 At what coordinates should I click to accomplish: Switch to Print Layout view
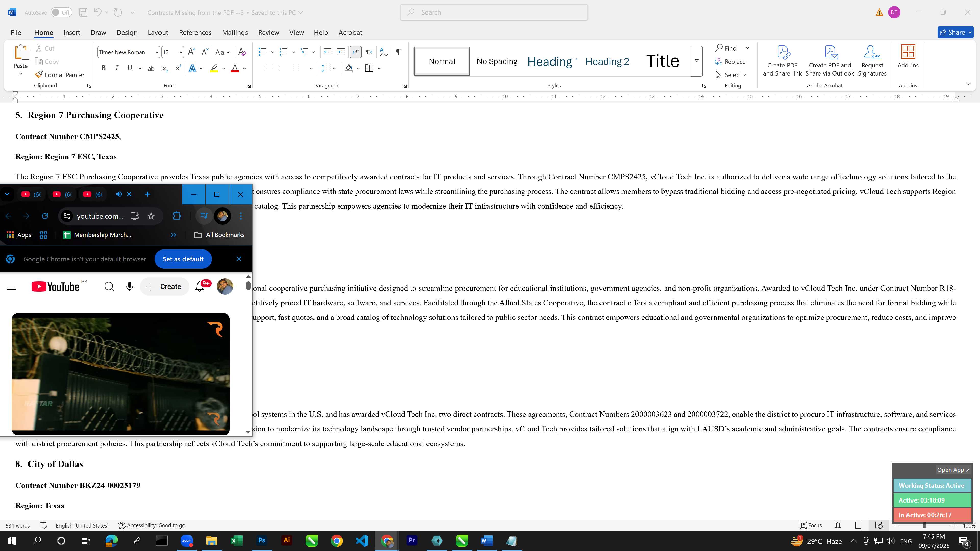pyautogui.click(x=858, y=525)
